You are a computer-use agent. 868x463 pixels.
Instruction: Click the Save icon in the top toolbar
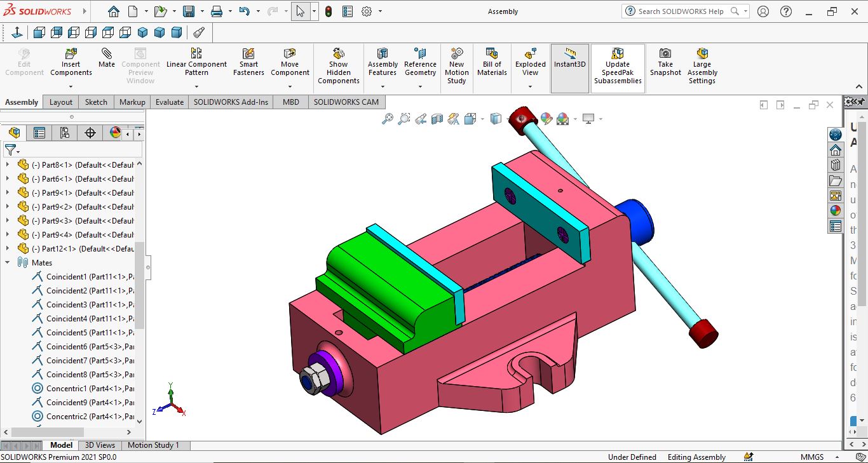click(189, 11)
